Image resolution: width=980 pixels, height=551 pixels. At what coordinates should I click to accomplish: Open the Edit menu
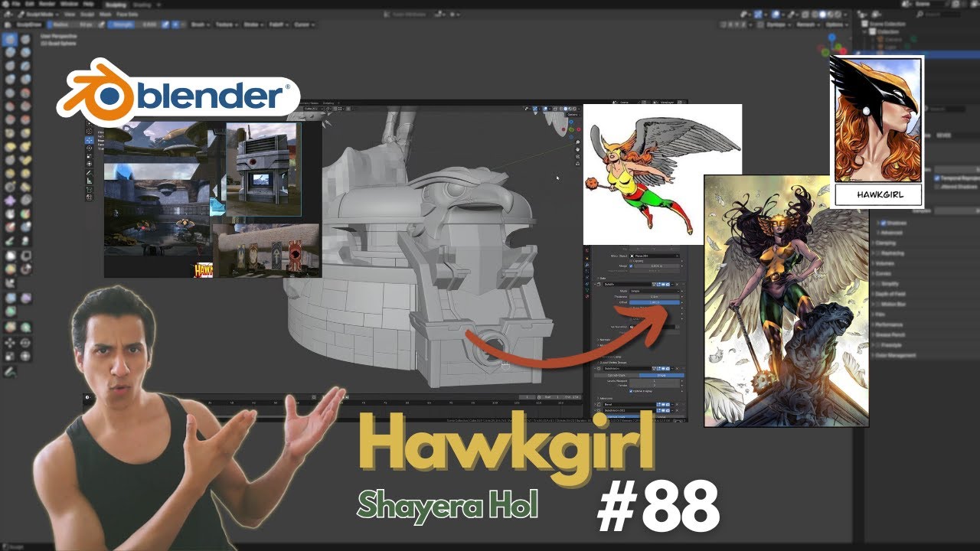point(30,5)
